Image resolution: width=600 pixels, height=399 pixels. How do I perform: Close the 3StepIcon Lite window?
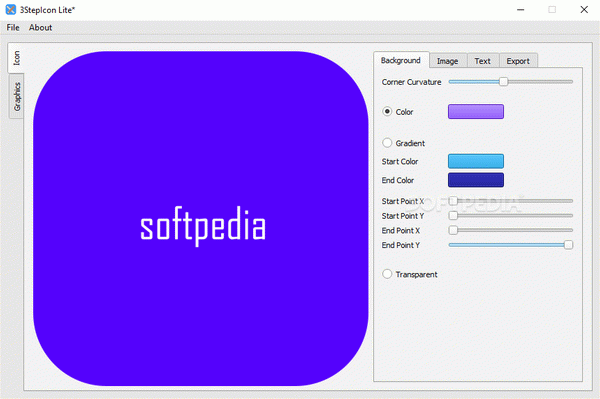[x=584, y=10]
